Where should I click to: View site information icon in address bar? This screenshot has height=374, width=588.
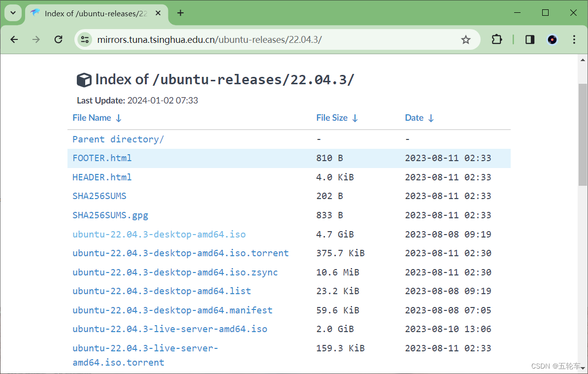click(85, 39)
